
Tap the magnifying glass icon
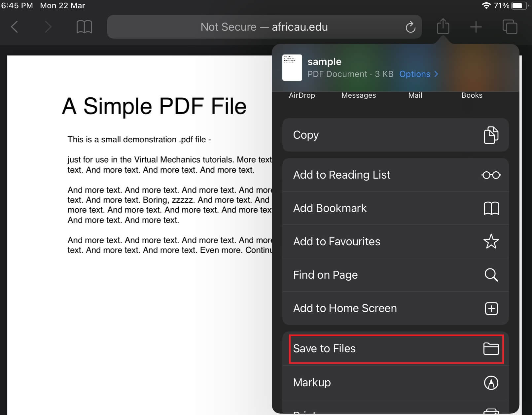491,275
